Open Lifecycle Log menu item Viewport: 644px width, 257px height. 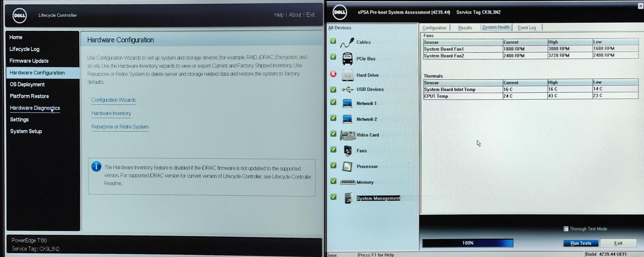[x=24, y=49]
